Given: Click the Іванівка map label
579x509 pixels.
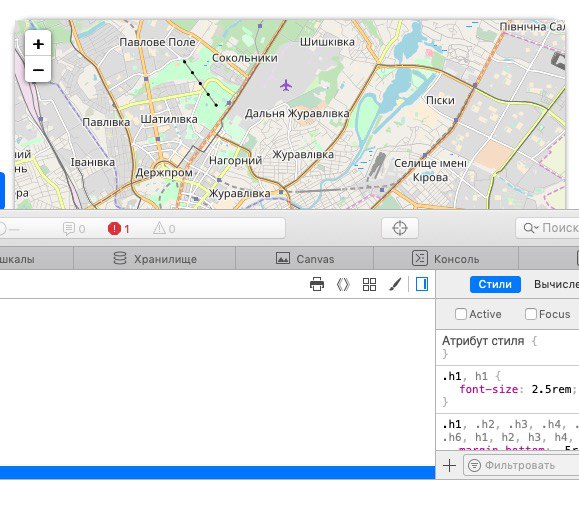Looking at the screenshot, I should (93, 162).
